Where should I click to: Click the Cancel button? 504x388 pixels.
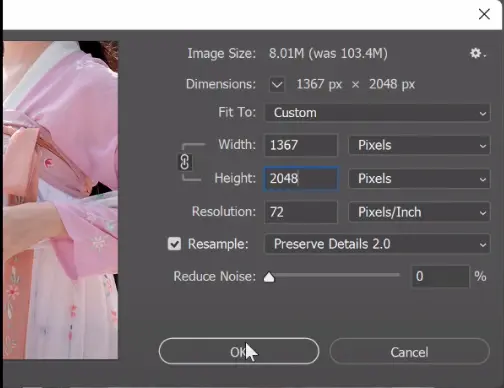pos(410,352)
